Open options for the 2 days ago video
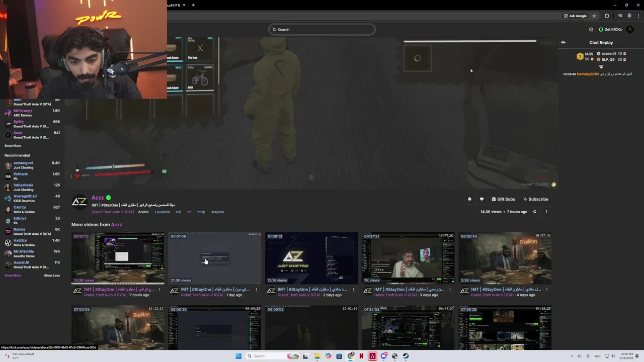Image resolution: width=644 pixels, height=362 pixels. (x=353, y=289)
